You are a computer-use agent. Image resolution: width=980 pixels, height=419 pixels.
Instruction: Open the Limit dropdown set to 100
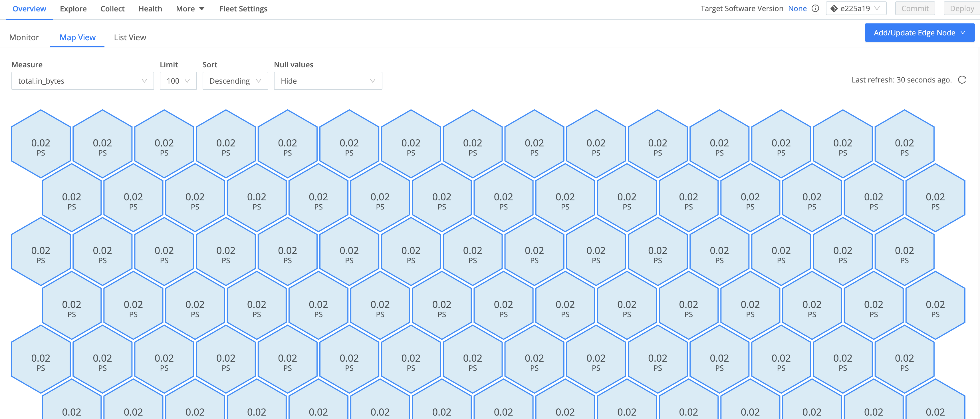pos(178,81)
